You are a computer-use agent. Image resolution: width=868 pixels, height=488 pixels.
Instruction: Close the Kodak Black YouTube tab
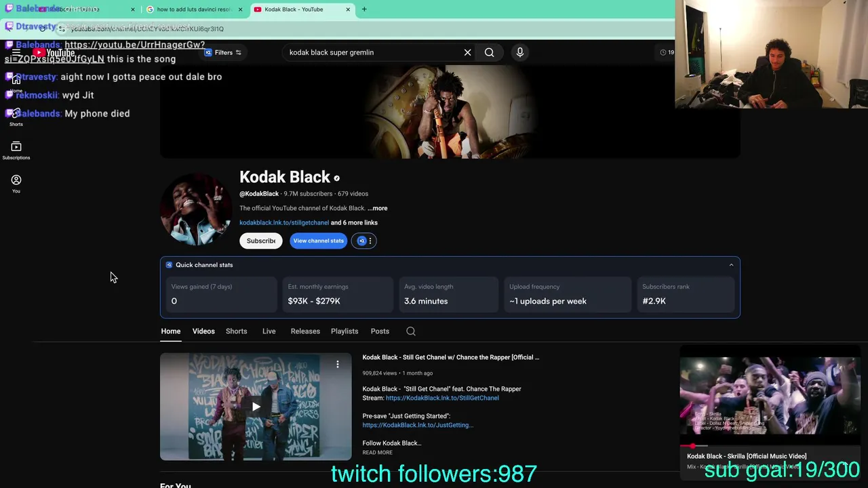click(348, 9)
